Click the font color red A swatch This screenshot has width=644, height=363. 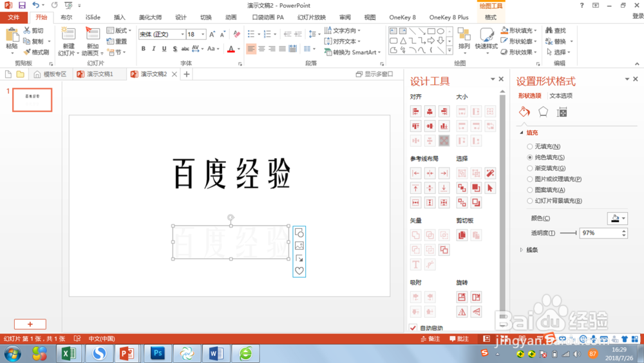click(x=231, y=49)
